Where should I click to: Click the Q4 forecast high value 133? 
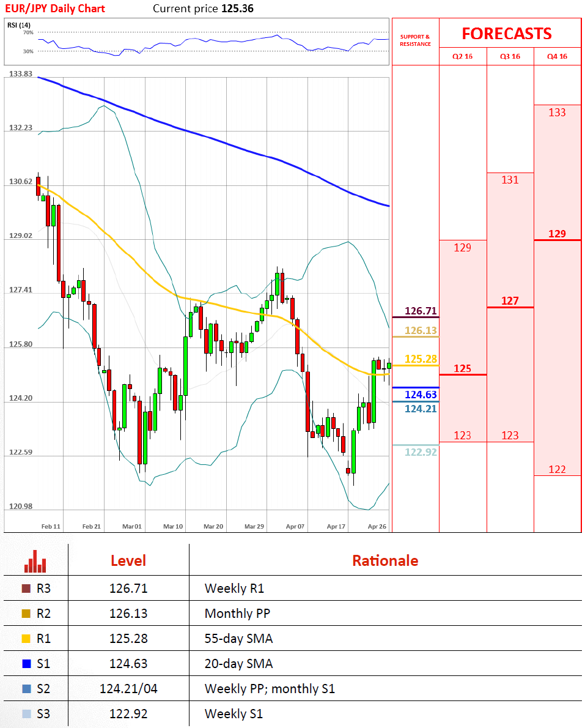[557, 113]
